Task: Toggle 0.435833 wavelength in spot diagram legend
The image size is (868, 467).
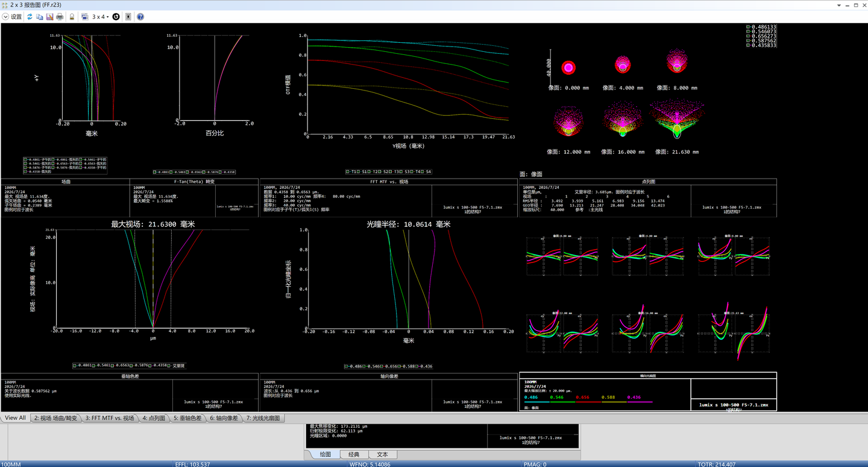Action: click(x=748, y=45)
